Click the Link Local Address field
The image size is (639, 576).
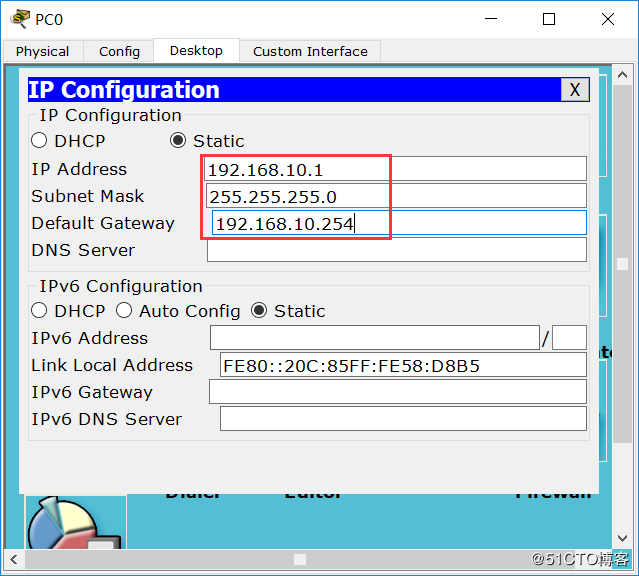pyautogui.click(x=403, y=364)
